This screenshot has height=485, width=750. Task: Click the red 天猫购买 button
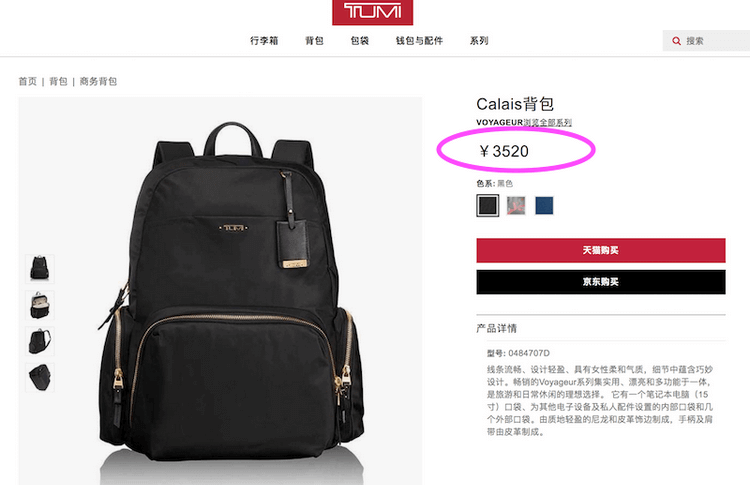(x=601, y=250)
